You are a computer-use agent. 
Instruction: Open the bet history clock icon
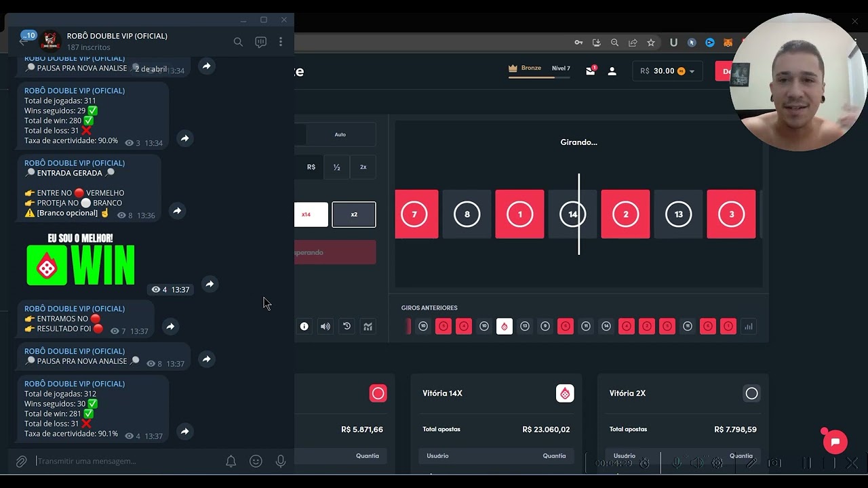(x=347, y=327)
